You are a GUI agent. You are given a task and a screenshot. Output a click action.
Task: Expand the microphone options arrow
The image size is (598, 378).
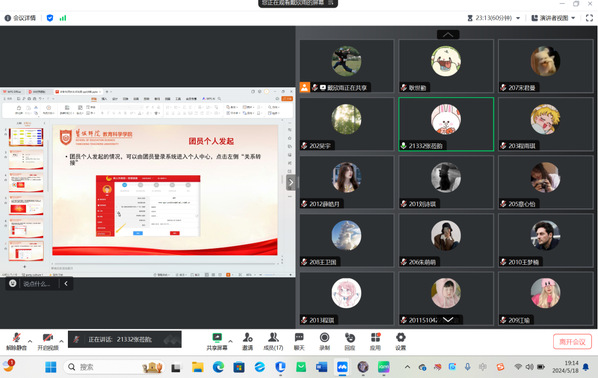30,341
